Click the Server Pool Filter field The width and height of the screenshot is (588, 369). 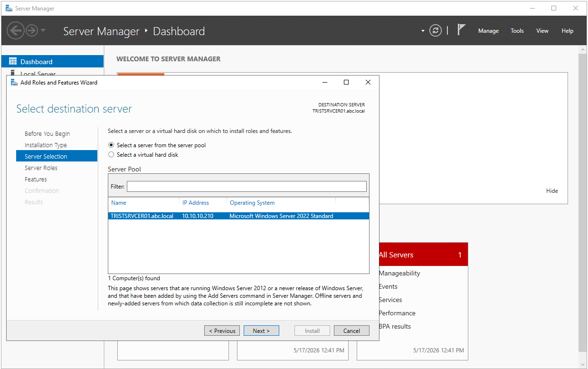click(247, 186)
